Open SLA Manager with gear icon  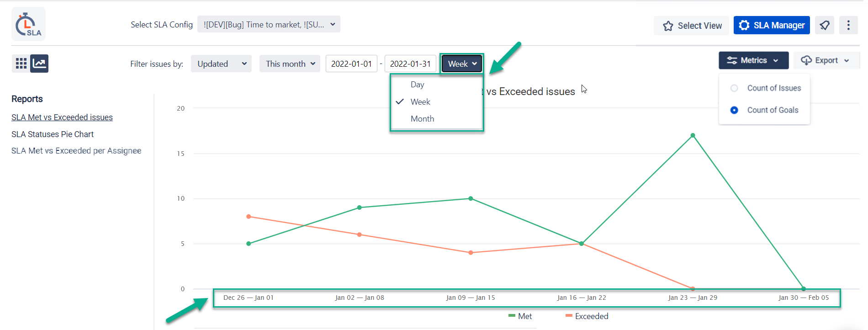pyautogui.click(x=772, y=25)
